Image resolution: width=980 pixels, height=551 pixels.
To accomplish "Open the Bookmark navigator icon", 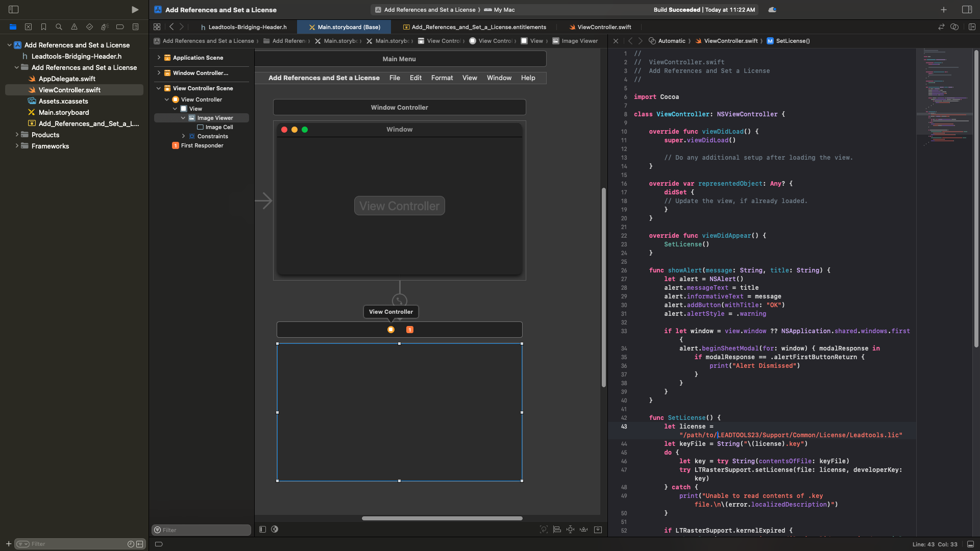I will point(43,27).
